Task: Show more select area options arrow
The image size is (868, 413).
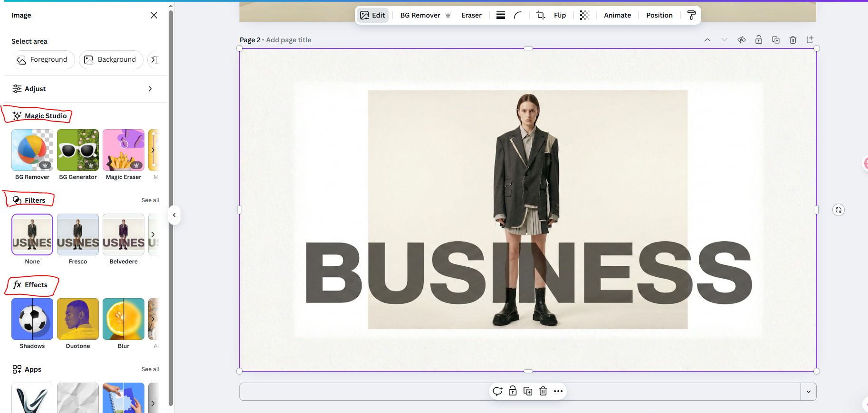Action: [154, 60]
